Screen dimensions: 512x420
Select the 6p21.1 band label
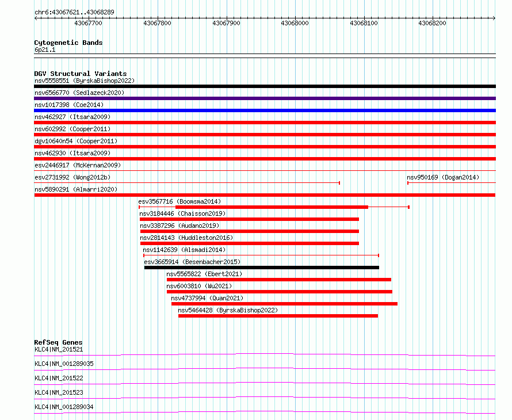45,49
